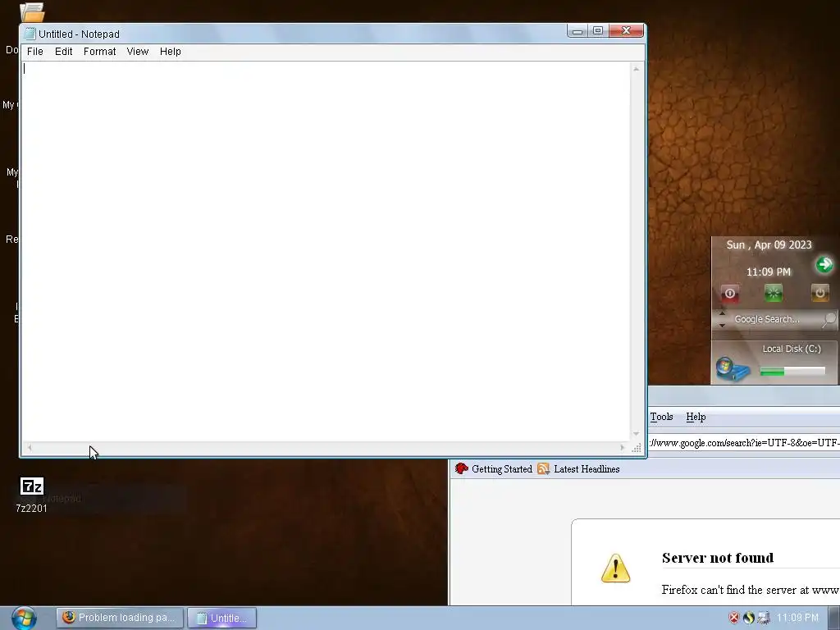Click the yellow warning icon on the error page

coord(615,568)
